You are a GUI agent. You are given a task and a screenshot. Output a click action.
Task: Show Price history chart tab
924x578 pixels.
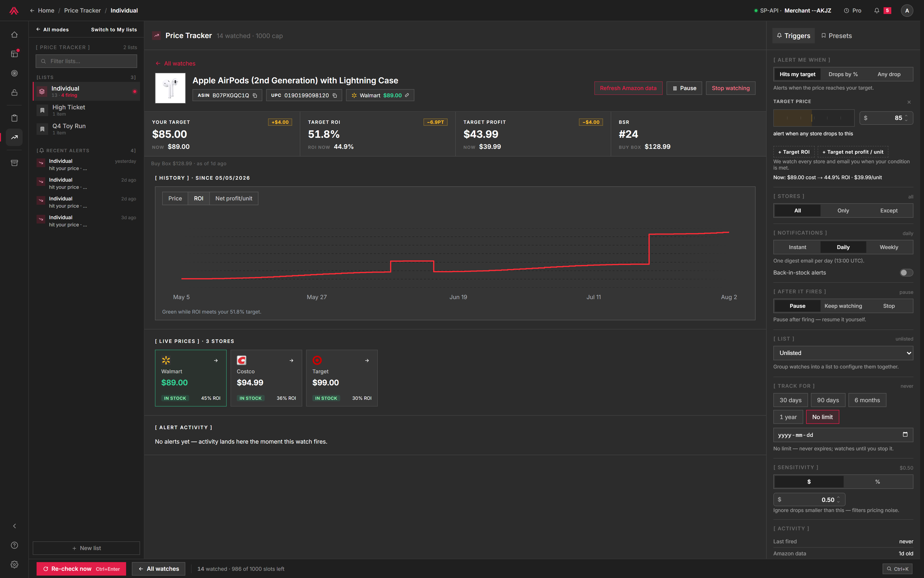(x=175, y=198)
